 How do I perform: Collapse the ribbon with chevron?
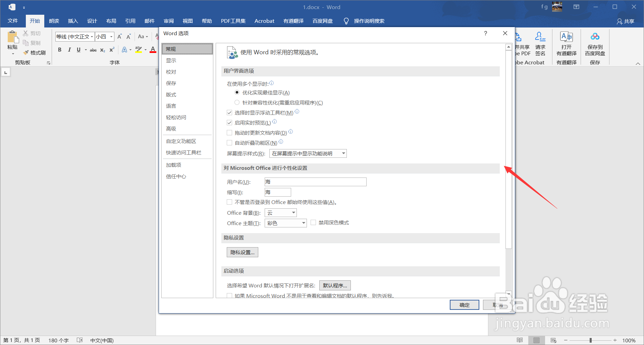coord(638,63)
